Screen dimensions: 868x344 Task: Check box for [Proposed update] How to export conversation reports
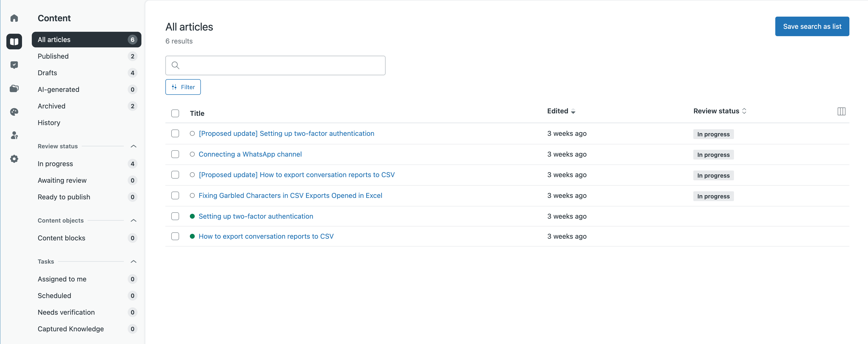(175, 175)
